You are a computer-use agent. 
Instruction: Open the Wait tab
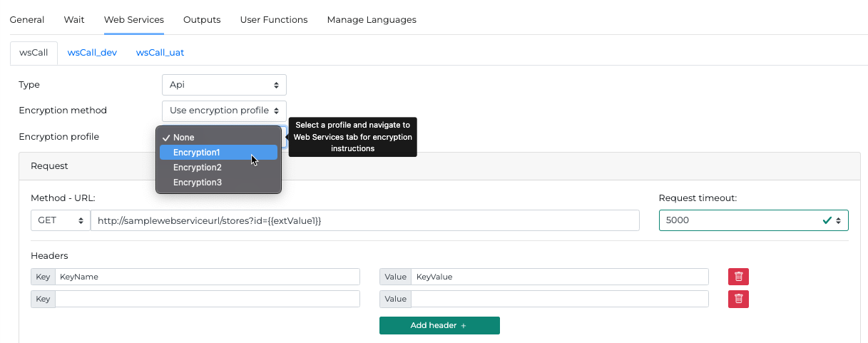(74, 20)
